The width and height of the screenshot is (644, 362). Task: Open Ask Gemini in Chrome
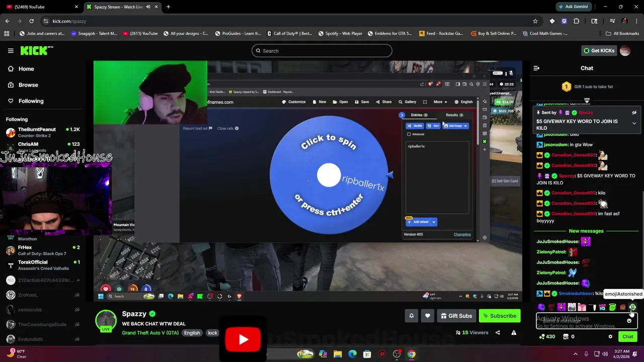click(x=573, y=7)
